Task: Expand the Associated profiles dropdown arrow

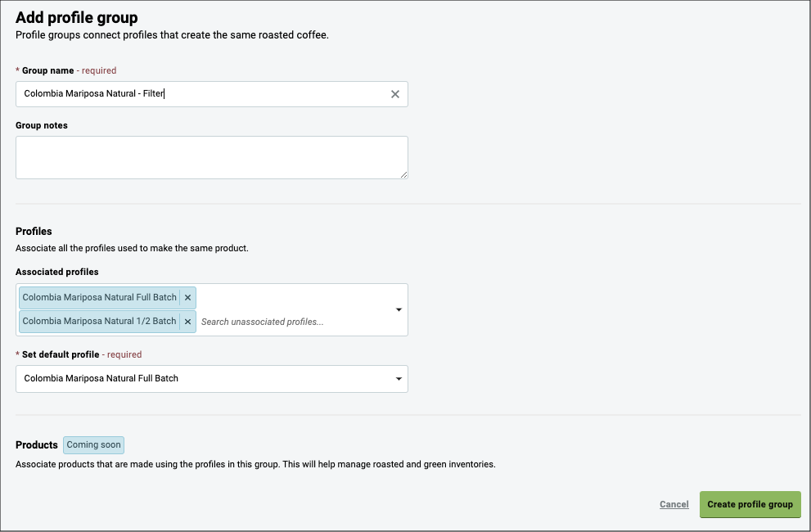Action: [x=399, y=309]
